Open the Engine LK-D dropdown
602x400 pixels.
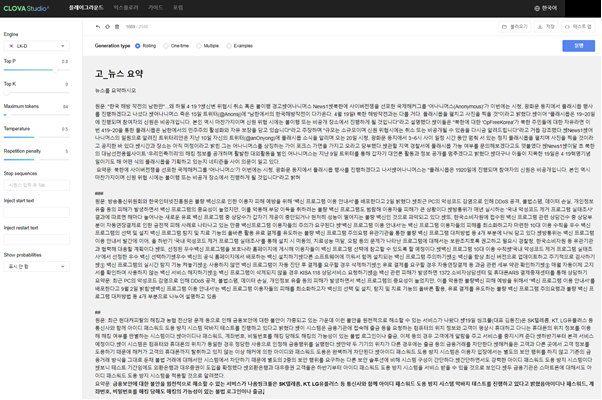tap(36, 46)
